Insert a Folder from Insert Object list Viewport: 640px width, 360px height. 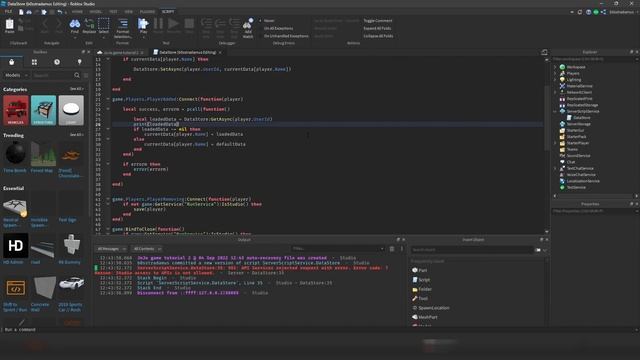point(422,289)
